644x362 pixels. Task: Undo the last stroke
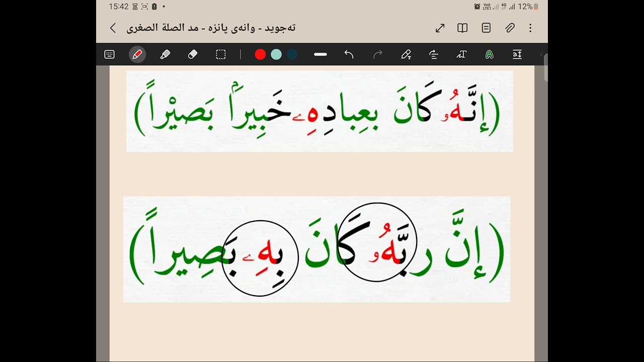[x=349, y=55]
